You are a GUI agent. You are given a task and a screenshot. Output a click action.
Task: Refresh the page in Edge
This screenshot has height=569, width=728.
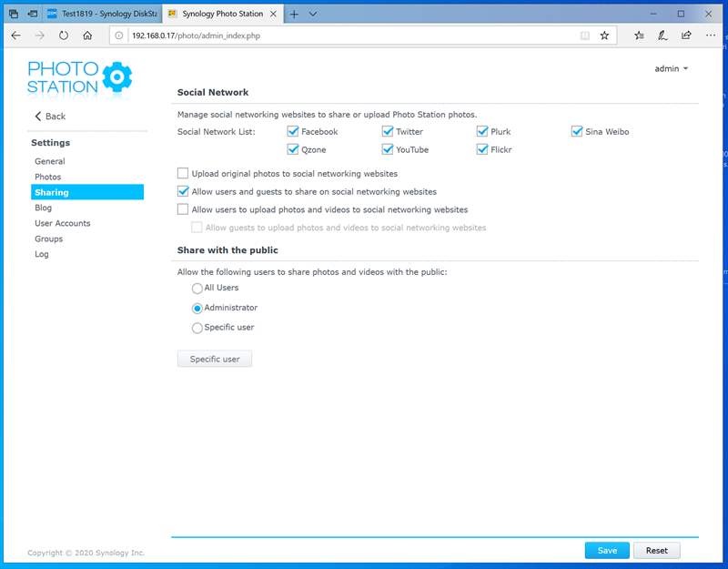62,35
